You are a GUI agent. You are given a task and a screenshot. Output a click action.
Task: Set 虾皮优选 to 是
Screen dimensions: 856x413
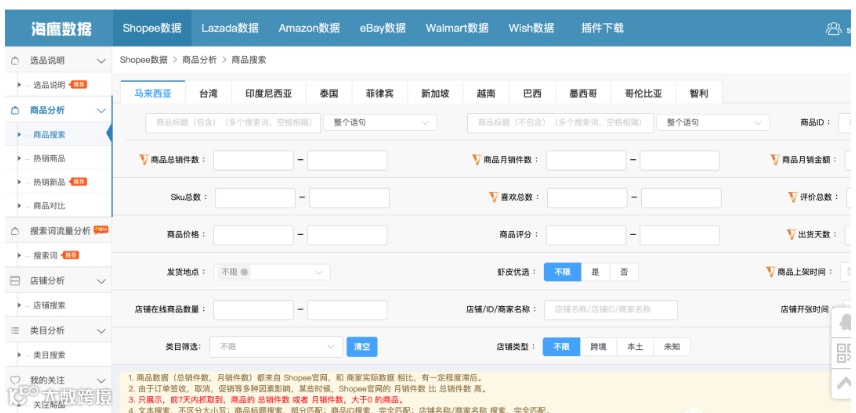pos(595,272)
